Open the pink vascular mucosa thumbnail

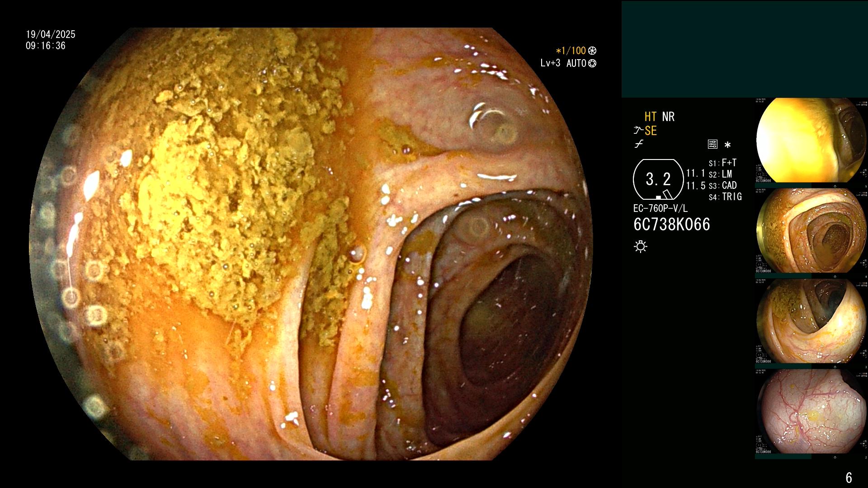[x=811, y=411]
